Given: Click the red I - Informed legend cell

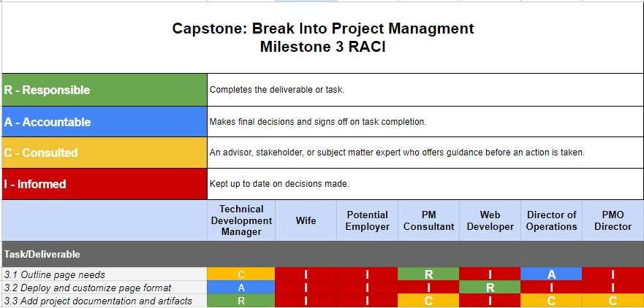Looking at the screenshot, I should [105, 184].
